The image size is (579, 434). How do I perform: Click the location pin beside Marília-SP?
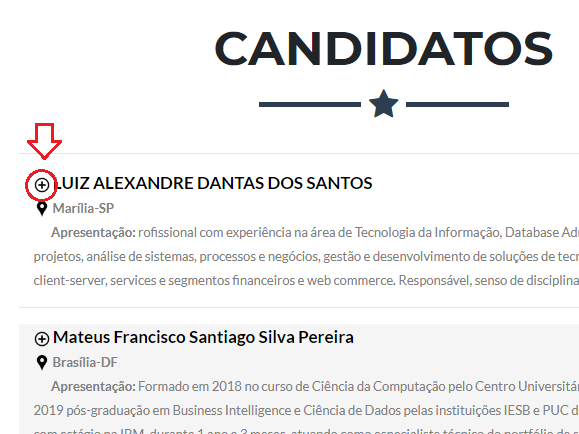tap(42, 209)
